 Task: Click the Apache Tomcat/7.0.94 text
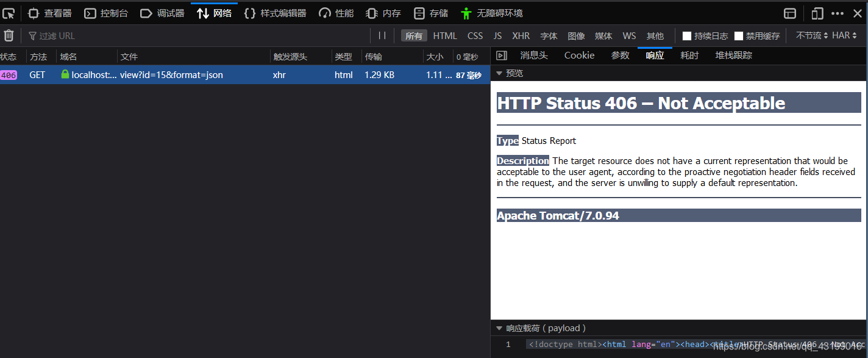558,216
